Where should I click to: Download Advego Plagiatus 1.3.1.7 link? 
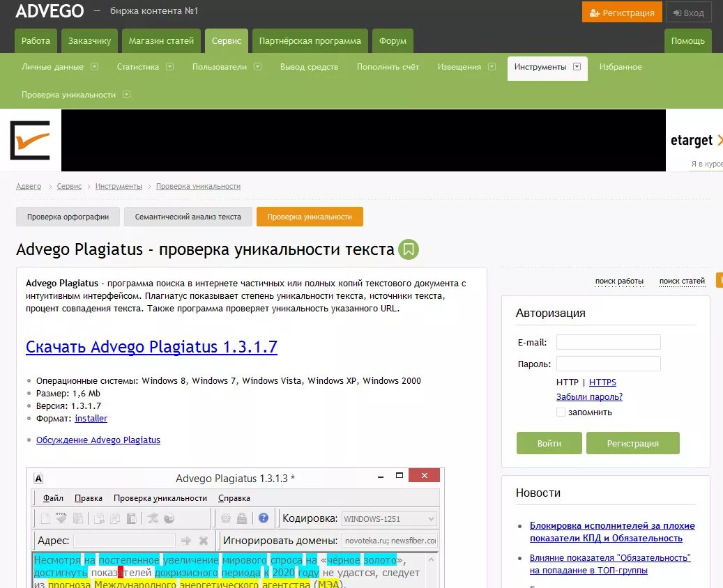(151, 346)
